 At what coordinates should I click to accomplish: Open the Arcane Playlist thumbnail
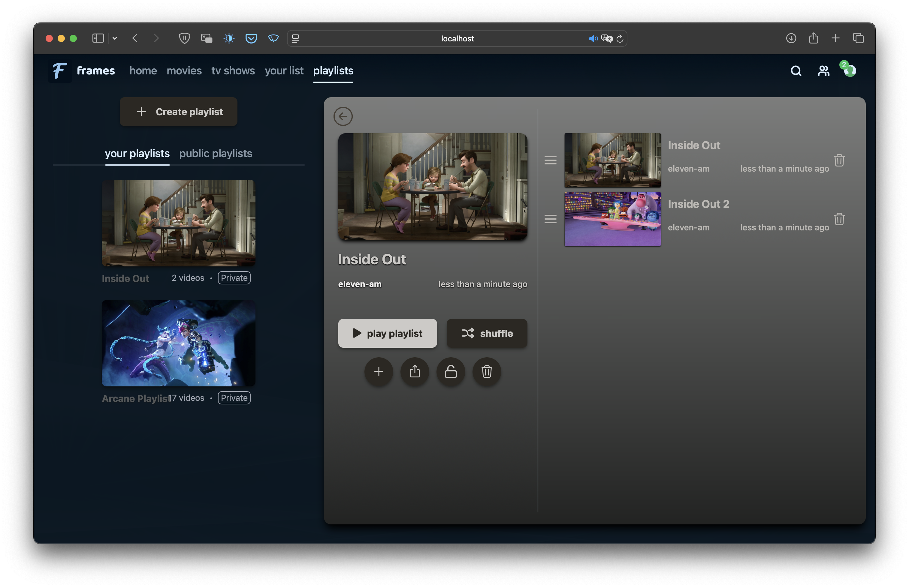click(x=178, y=343)
